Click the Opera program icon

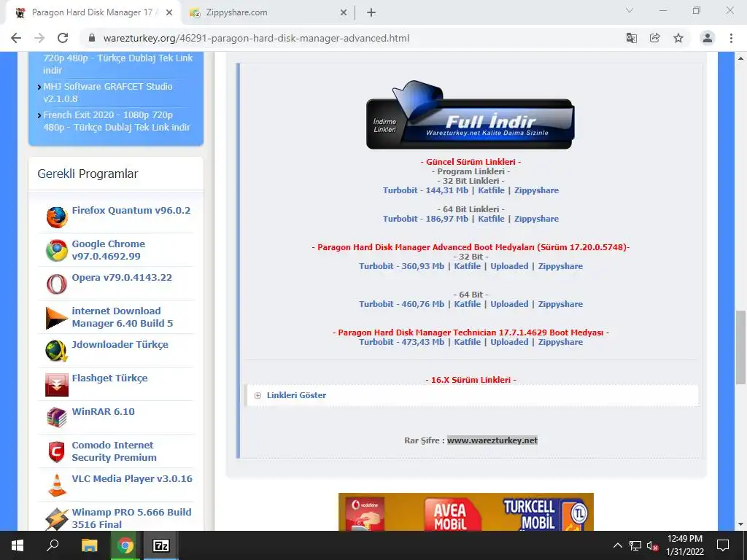[57, 284]
